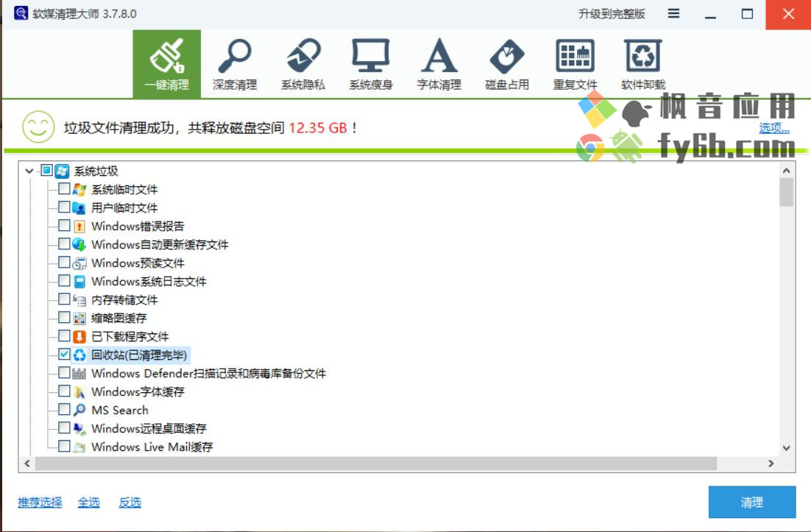Open the 选项... options link

(773, 128)
